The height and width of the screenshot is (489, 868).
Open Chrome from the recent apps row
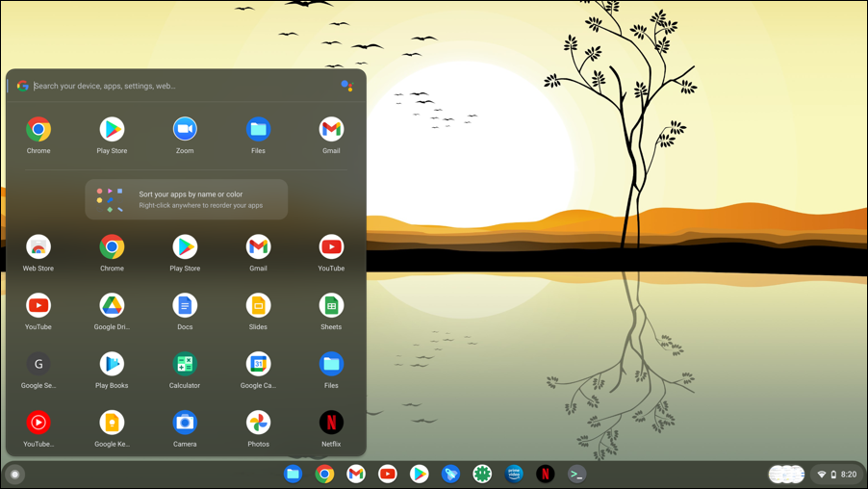point(38,130)
